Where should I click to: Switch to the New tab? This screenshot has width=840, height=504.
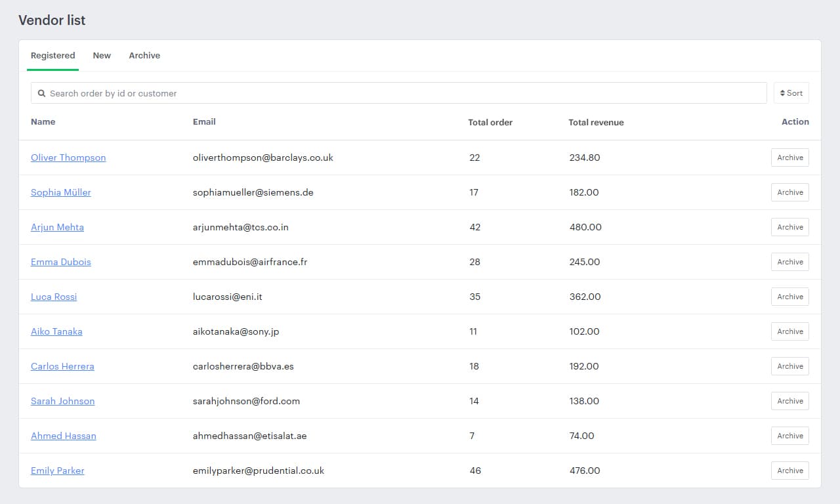(x=102, y=56)
